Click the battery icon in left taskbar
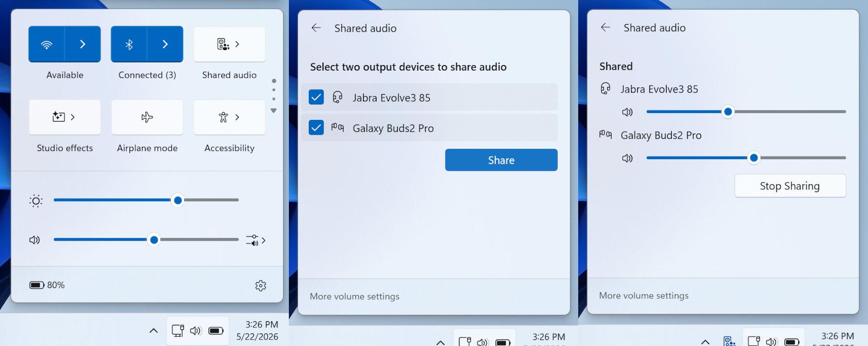 coord(216,331)
